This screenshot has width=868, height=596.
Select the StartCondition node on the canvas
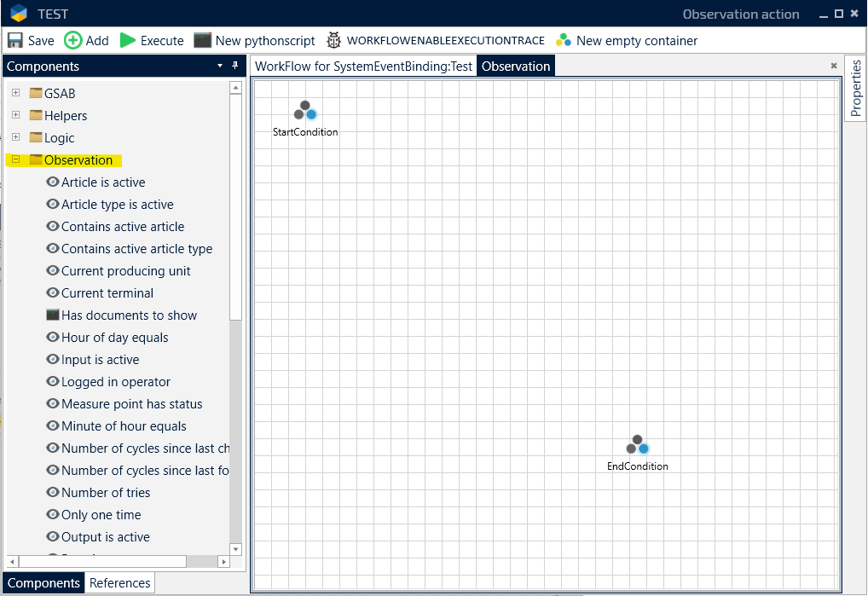(305, 111)
